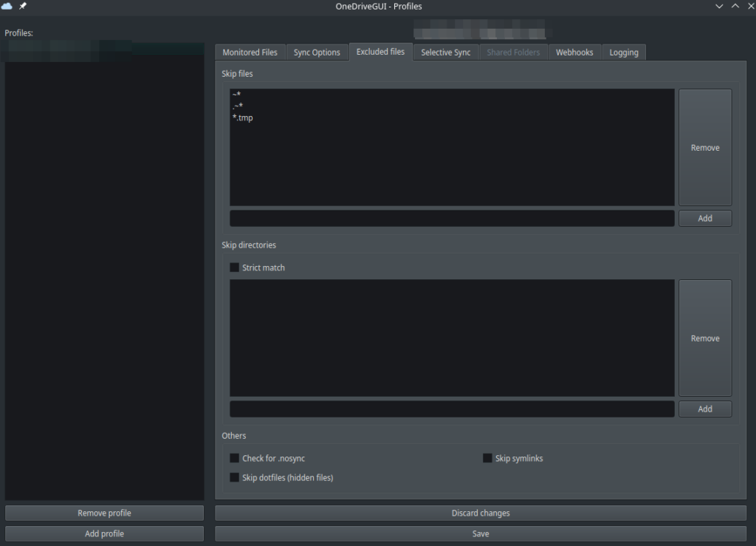This screenshot has width=756, height=546.
Task: Focus the Skip files pattern input field
Action: 452,218
